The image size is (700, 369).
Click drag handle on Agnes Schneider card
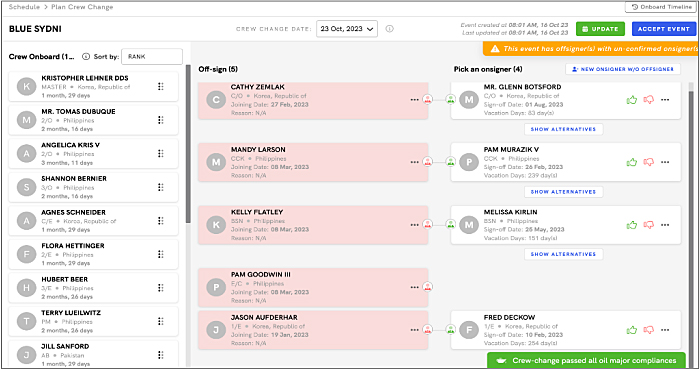161,220
